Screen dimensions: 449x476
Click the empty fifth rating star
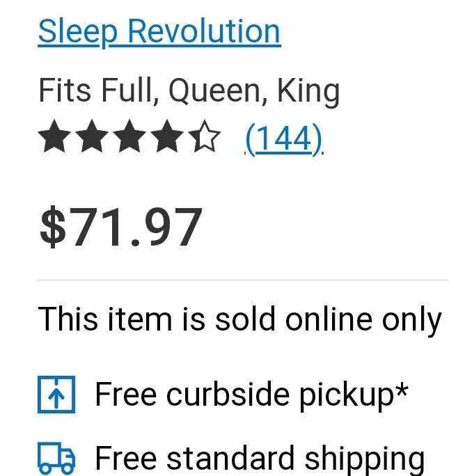point(205,136)
